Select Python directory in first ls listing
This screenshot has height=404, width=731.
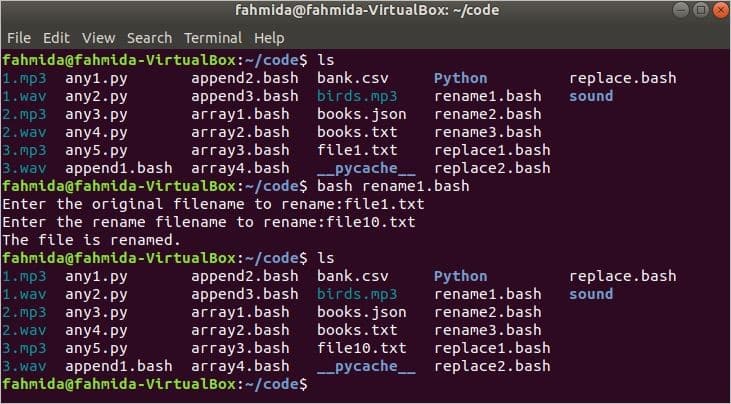pos(461,78)
